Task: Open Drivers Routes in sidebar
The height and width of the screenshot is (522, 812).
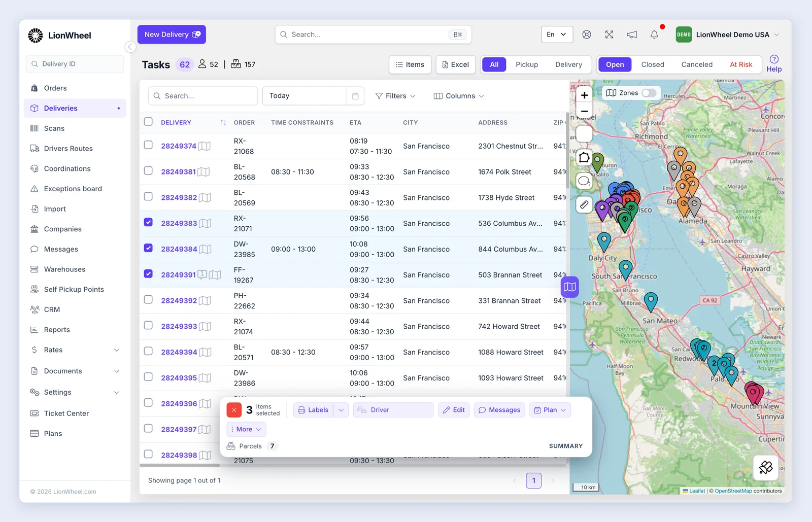Action: coord(75,149)
